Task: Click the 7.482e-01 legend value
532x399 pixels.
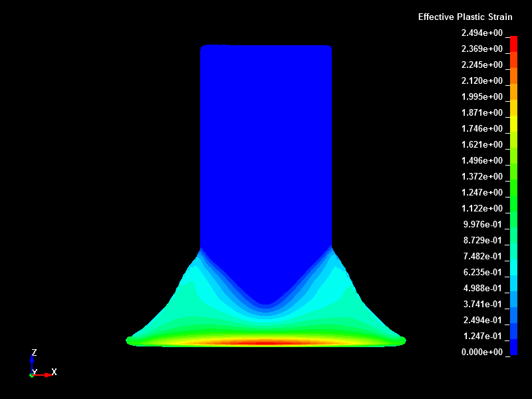Action: pos(483,256)
